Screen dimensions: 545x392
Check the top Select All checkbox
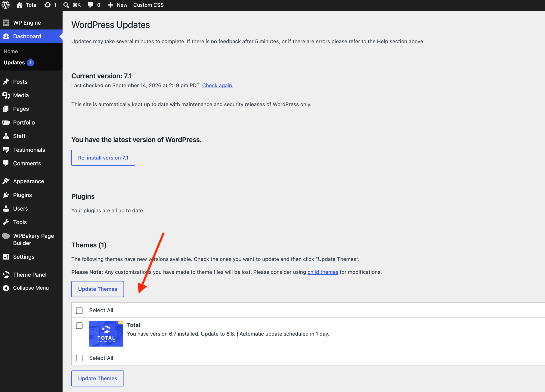tap(79, 310)
